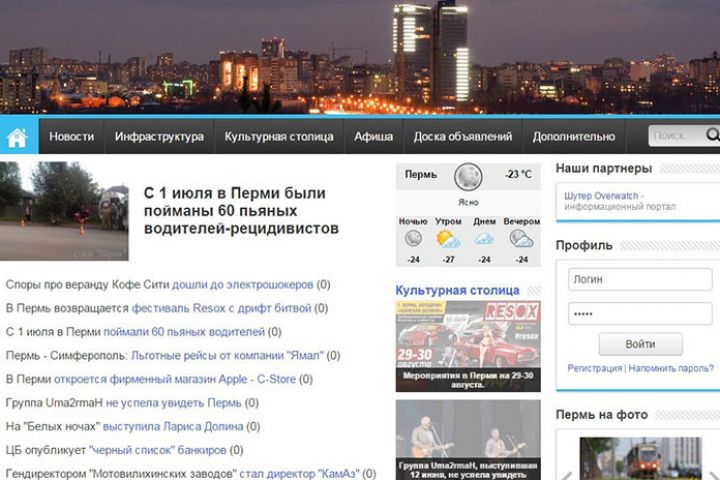Open 'фестиваль Resox с дрифт битвой' link
The width and height of the screenshot is (720, 480).
pos(221,308)
